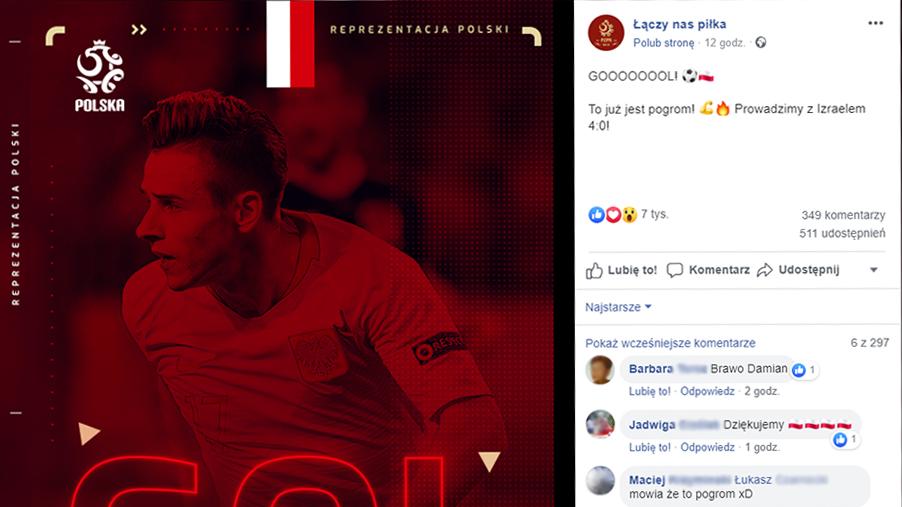Click Lubię to! under Barbara's comment
Screen dimensions: 902x507
click(x=649, y=391)
